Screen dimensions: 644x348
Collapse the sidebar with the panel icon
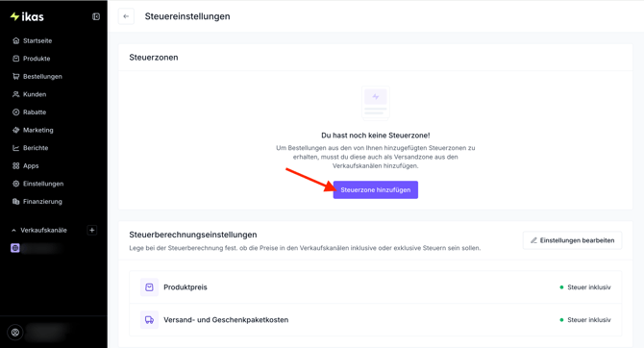click(96, 16)
